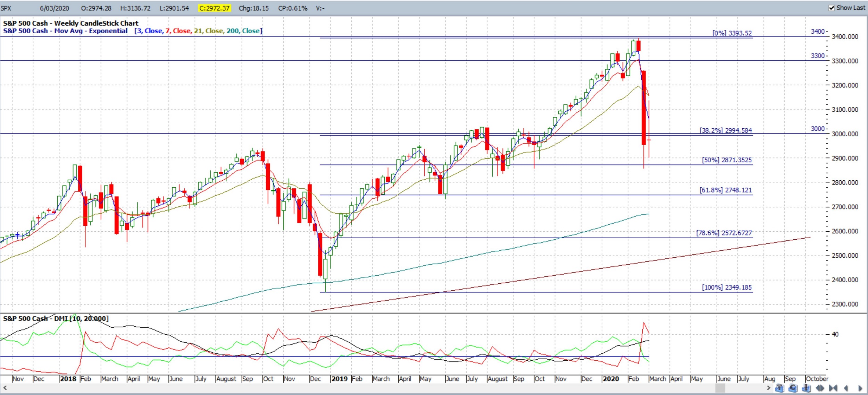This screenshot has height=395, width=868.
Task: Click the 3200.000 price axis label
Action: coord(845,85)
